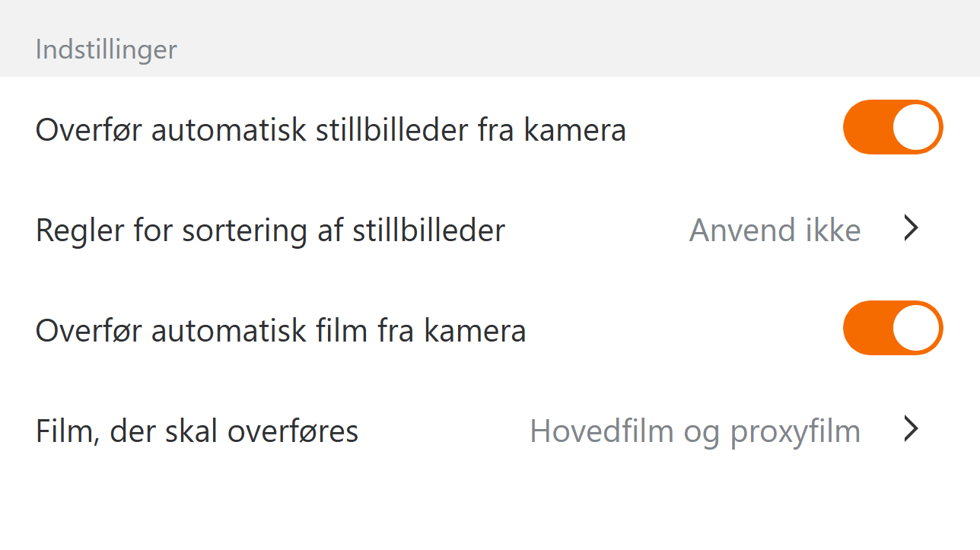Open Film, der skal overføres
The width and height of the screenshot is (980, 550).
tap(197, 431)
